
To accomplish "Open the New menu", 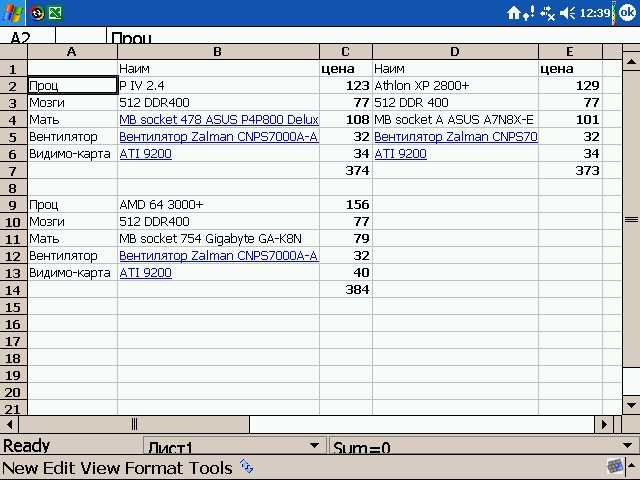I will click(20, 468).
